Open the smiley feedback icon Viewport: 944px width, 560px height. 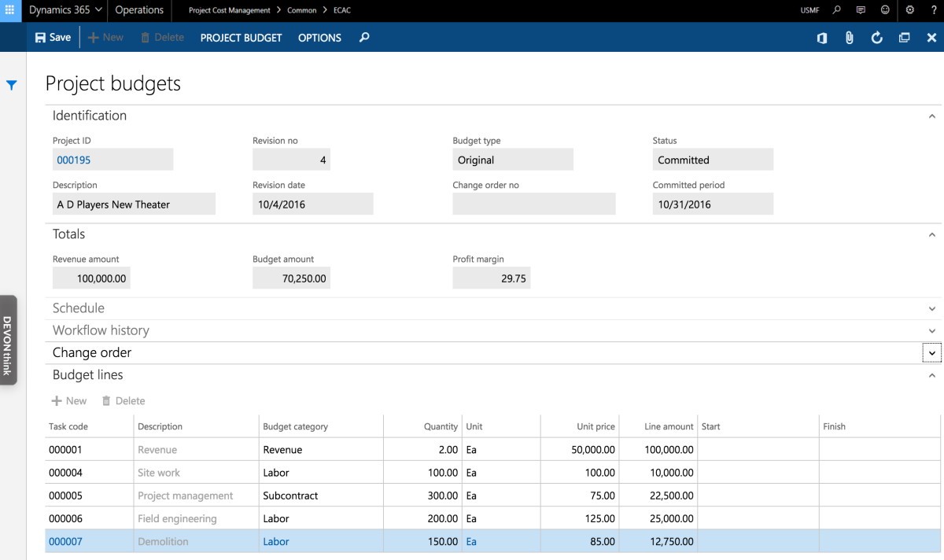(885, 10)
